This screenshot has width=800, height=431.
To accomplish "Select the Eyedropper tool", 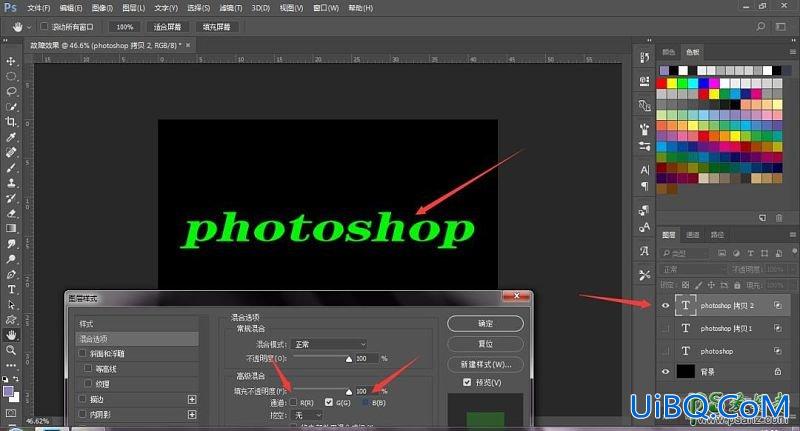I will point(11,137).
